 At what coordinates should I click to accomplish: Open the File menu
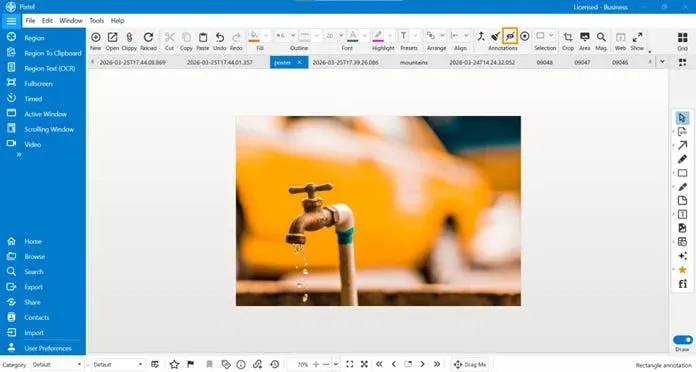click(30, 21)
